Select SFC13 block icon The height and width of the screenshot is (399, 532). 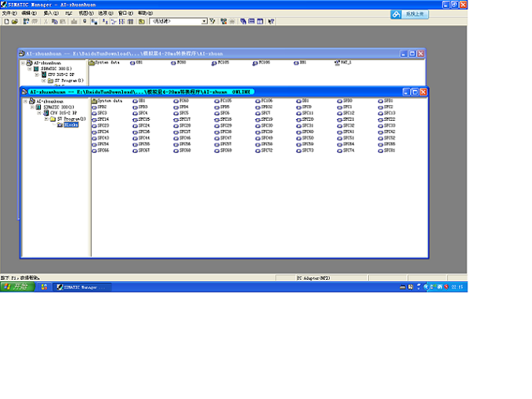[x=387, y=113]
